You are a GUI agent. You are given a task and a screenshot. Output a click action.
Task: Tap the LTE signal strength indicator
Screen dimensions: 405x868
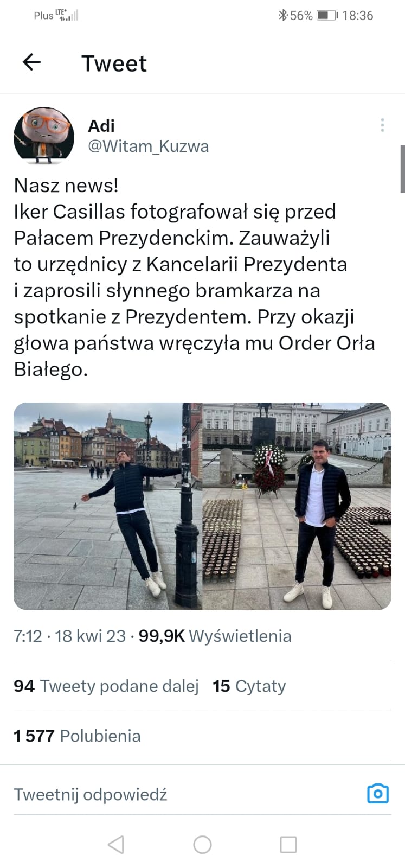coord(67,15)
